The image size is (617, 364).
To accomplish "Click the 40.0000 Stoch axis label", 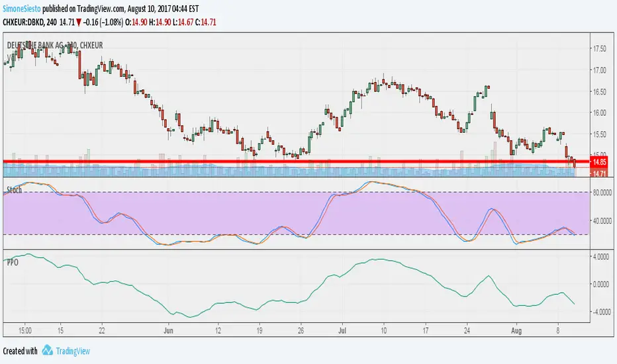I will click(x=601, y=221).
